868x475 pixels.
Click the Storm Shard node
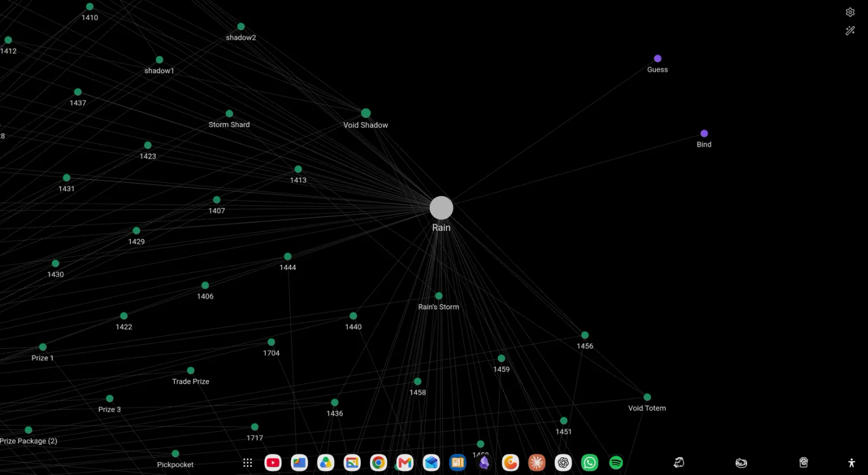click(x=229, y=113)
